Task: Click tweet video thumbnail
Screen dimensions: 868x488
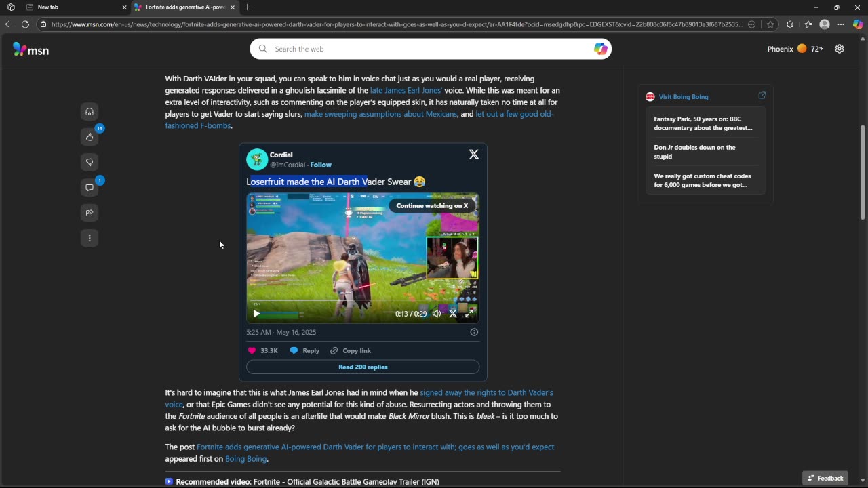Action: coord(363,258)
